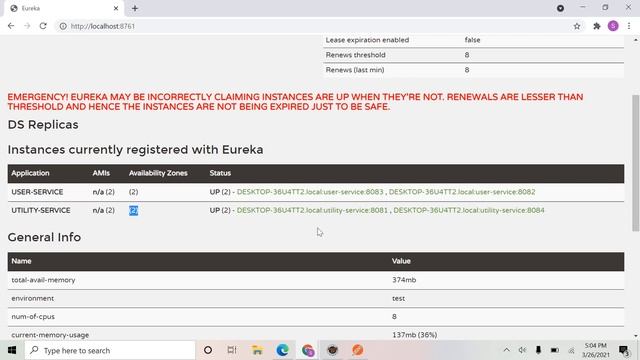Viewport: 640px width, 360px height.
Task: Open the volume control in the tray
Action: pyautogui.click(x=522, y=350)
